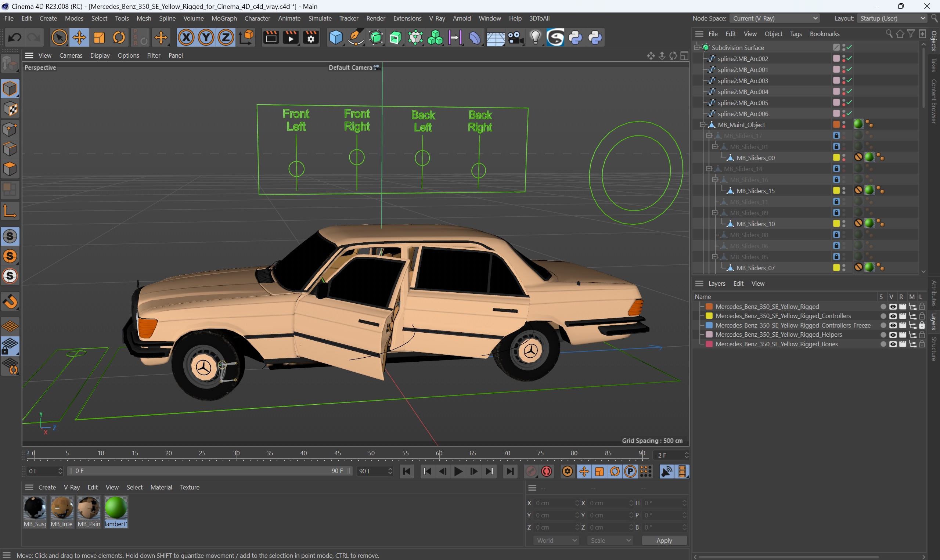Open Material manager Create menu
This screenshot has height=560, width=940.
tap(47, 487)
